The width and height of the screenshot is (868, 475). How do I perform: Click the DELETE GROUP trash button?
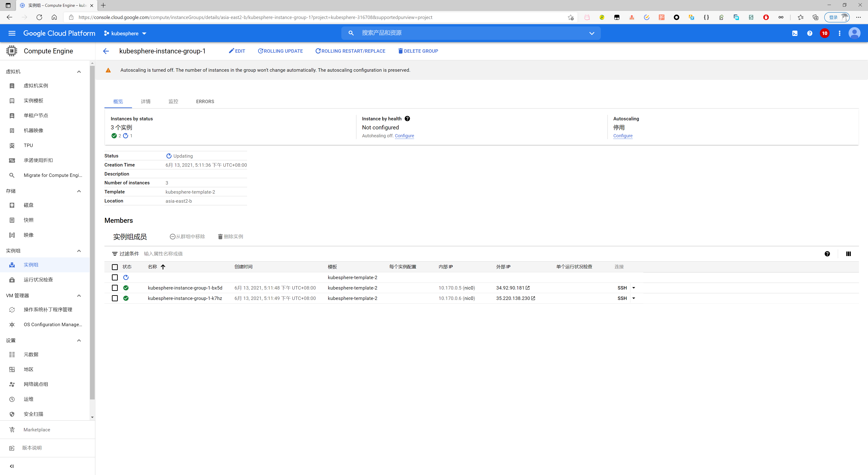point(418,51)
